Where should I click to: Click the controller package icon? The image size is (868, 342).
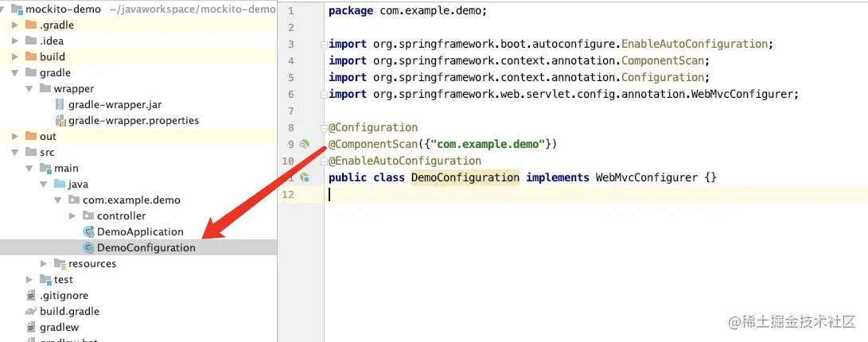pos(88,216)
